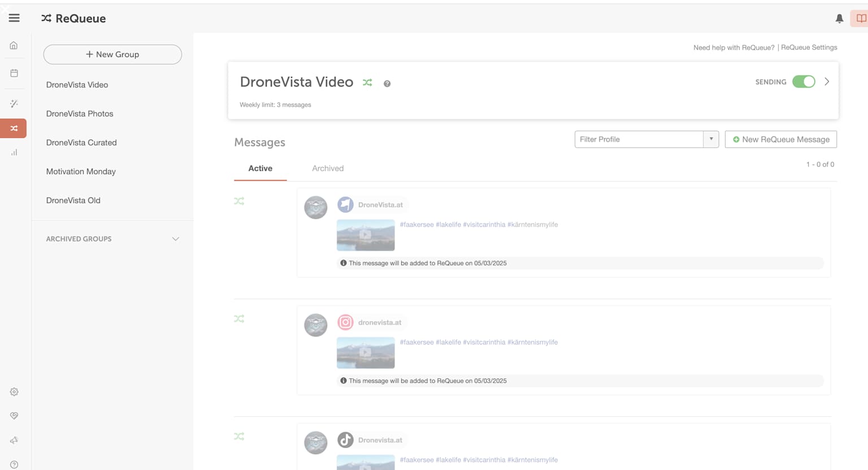The width and height of the screenshot is (868, 470).
Task: Open Need help with ReQueue link
Action: coord(734,48)
